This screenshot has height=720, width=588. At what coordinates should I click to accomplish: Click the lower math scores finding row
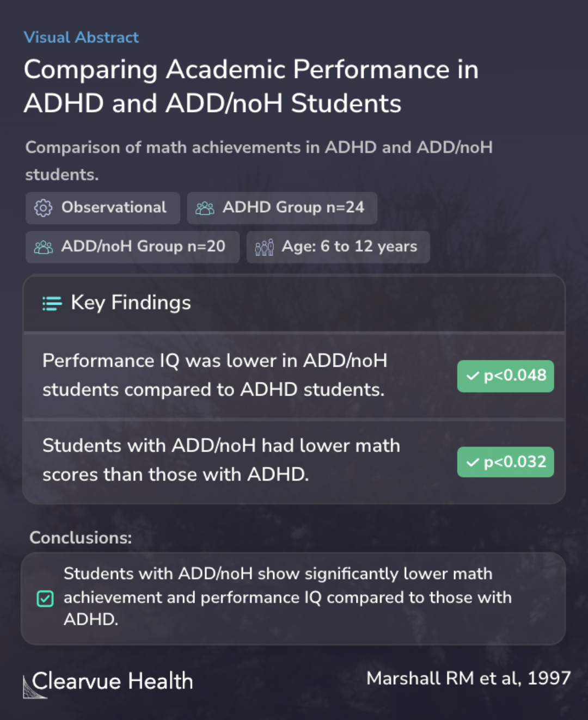click(294, 461)
